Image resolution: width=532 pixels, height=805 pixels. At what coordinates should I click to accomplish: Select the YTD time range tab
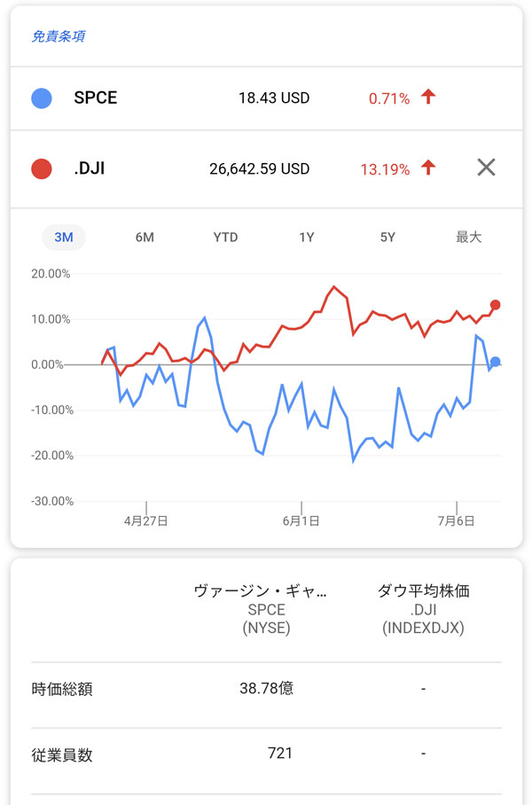click(225, 238)
